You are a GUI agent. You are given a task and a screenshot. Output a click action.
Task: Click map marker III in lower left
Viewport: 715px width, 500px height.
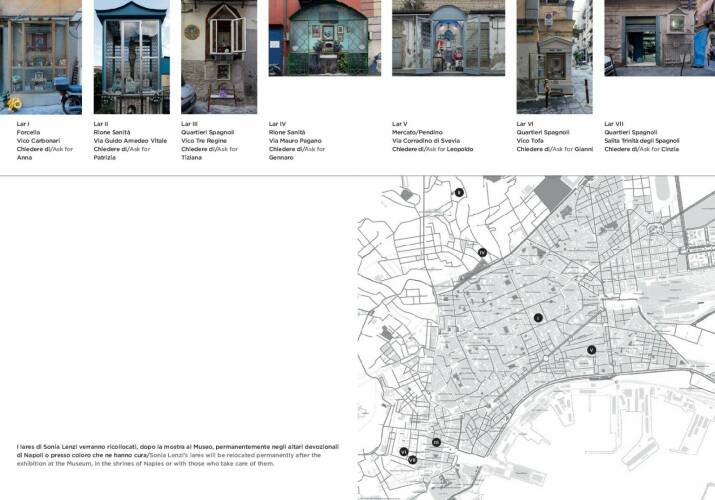coord(436,441)
